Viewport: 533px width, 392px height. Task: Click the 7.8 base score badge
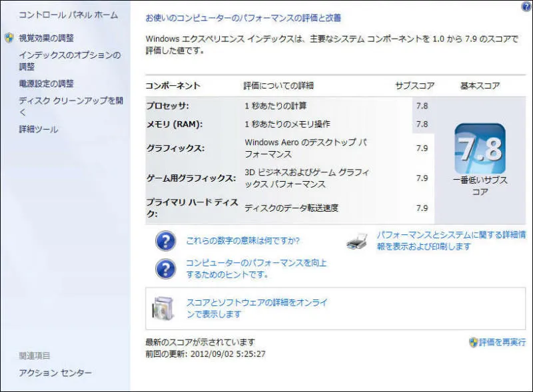click(480, 149)
